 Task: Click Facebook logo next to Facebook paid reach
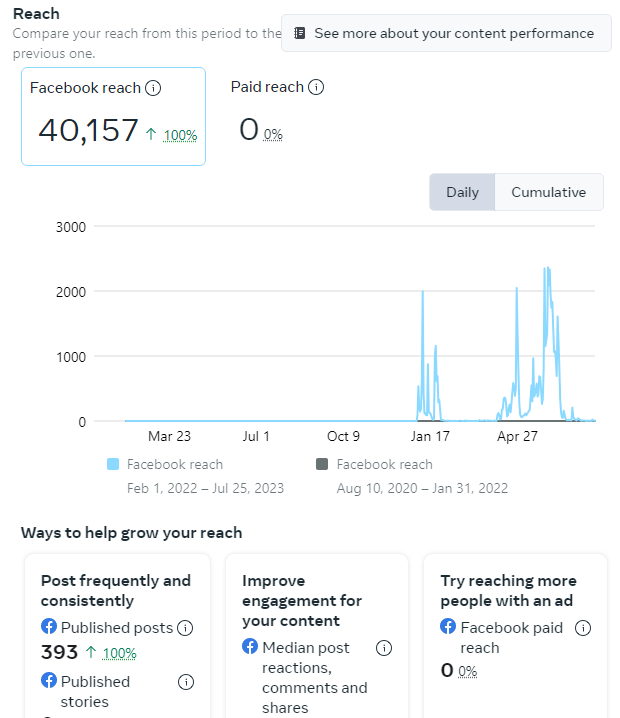(448, 626)
